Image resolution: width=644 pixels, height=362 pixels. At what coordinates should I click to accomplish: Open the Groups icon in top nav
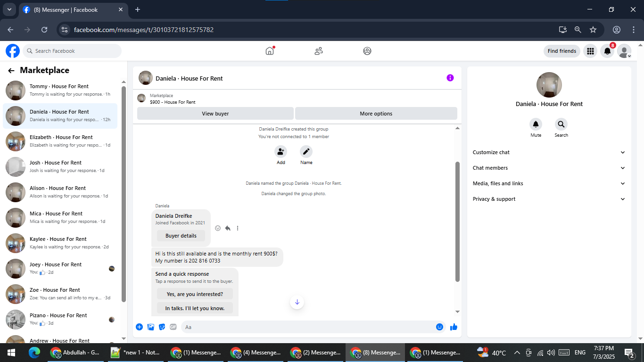[x=367, y=51]
